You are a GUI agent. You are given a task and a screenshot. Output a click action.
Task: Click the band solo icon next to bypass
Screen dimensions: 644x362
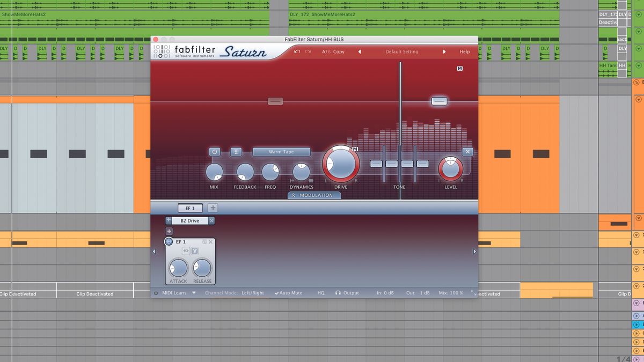point(236,152)
